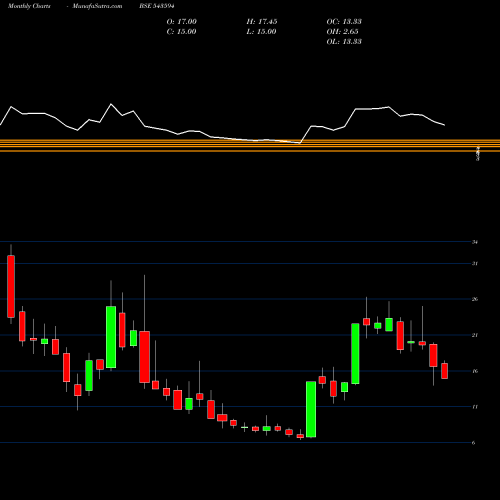Click the last red candle on the chart
Image resolution: width=500 pixels, height=500 pixels.
[444, 371]
